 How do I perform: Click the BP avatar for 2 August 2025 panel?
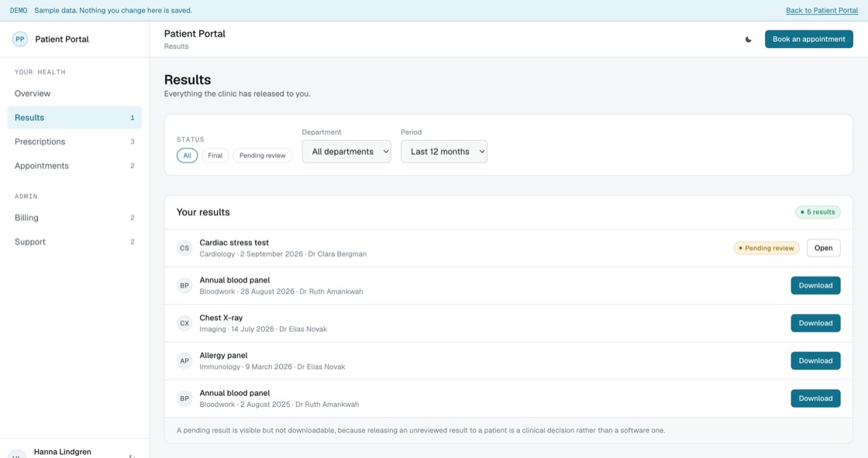tap(184, 399)
